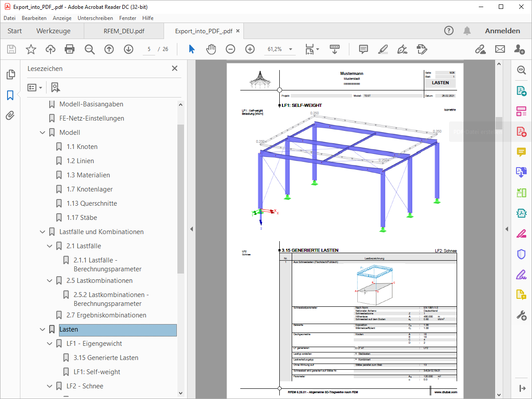The height and width of the screenshot is (399, 532).
Task: Click the Anmelden sign-in button
Action: pos(503,31)
